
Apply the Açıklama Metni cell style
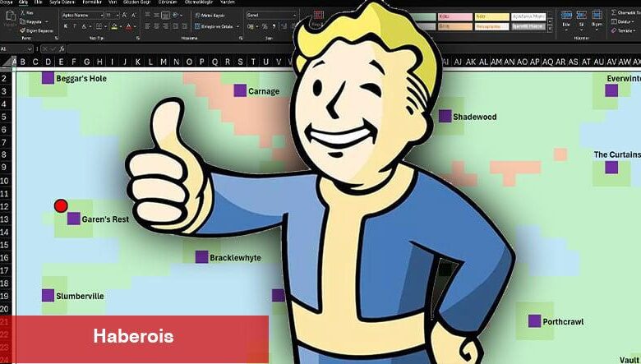[528, 16]
